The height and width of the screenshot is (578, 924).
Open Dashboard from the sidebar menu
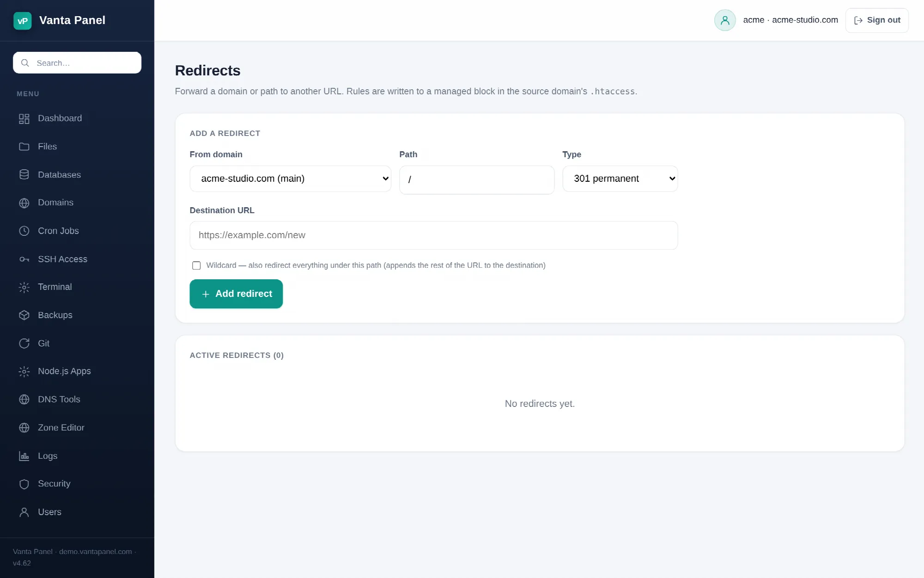click(x=77, y=118)
